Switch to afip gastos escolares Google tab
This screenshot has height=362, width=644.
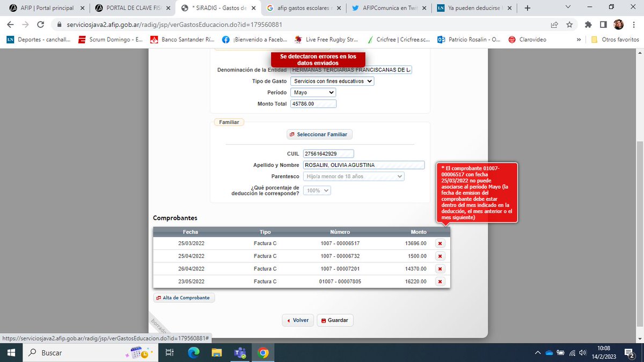tap(304, 8)
